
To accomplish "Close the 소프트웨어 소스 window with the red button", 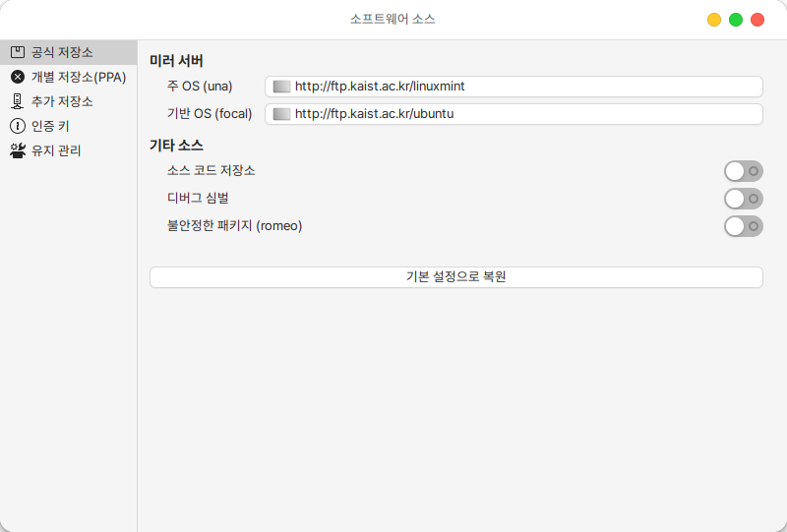I will point(757,20).
